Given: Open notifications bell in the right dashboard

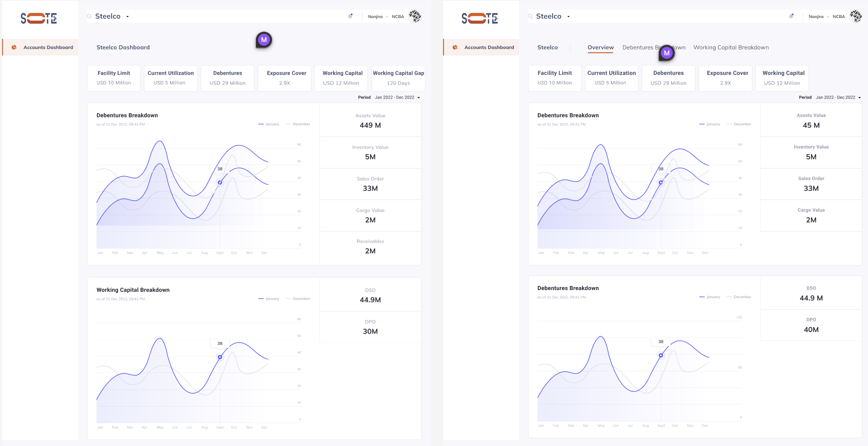Looking at the screenshot, I should point(791,16).
